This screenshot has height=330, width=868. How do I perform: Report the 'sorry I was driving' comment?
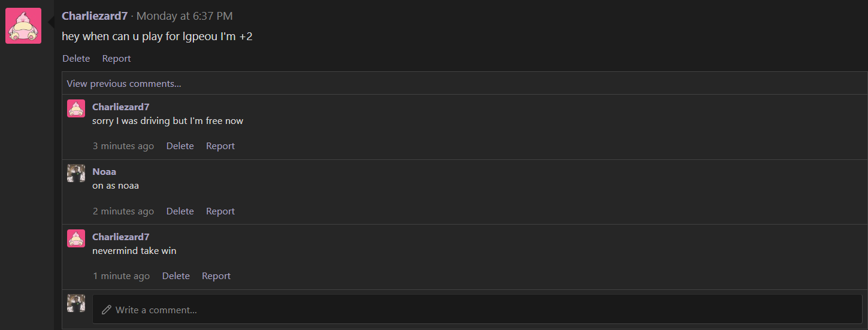(220, 146)
